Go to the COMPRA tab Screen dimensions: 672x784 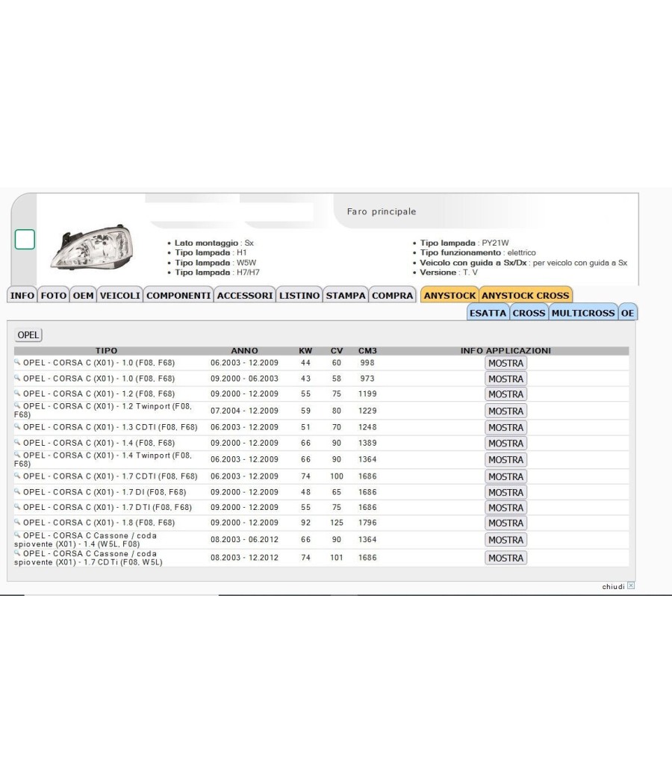(x=393, y=295)
